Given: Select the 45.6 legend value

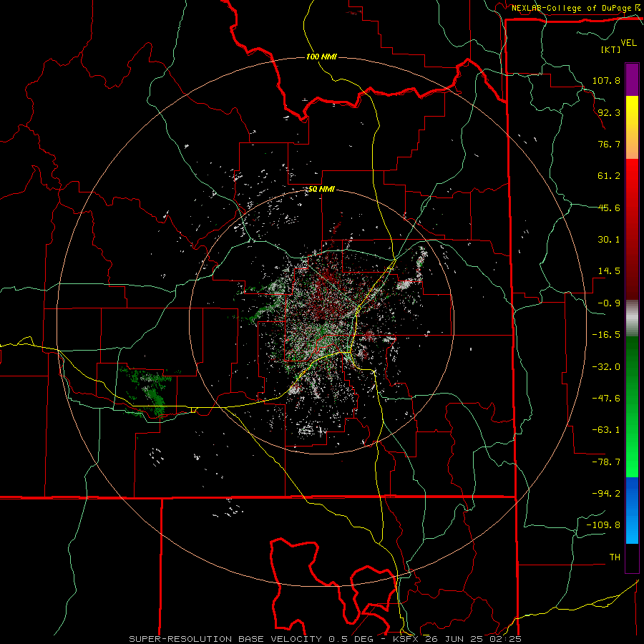Looking at the screenshot, I should click(x=609, y=208).
